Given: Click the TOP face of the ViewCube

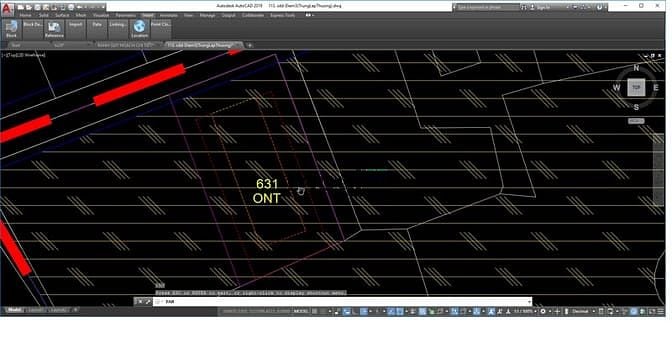Looking at the screenshot, I should click(636, 87).
